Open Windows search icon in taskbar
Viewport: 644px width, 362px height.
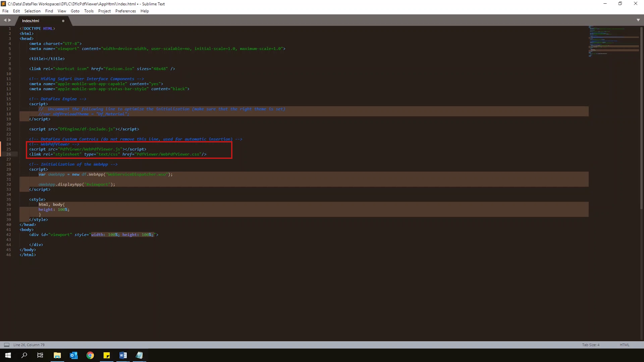pyautogui.click(x=24, y=355)
